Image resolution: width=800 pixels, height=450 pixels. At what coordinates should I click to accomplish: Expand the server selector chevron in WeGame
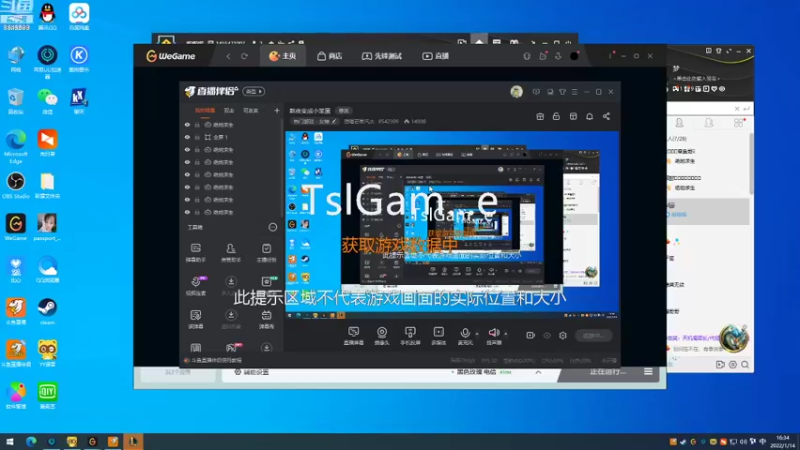pyautogui.click(x=538, y=372)
